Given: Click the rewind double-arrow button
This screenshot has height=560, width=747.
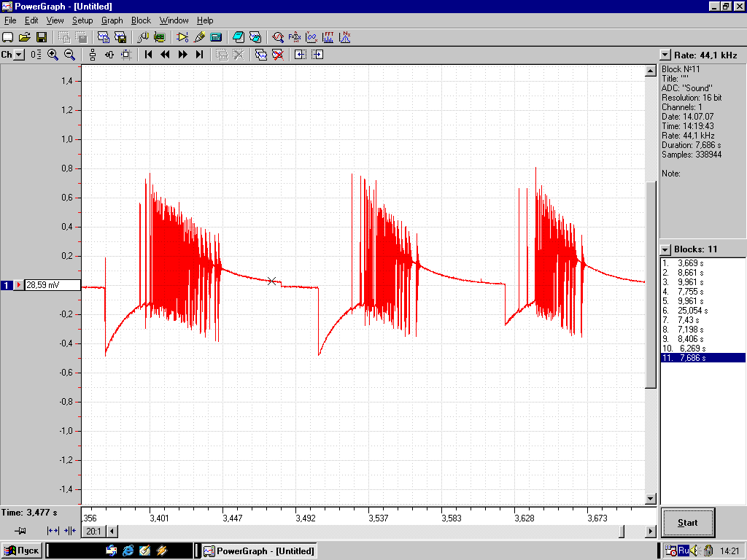Looking at the screenshot, I should [x=166, y=55].
